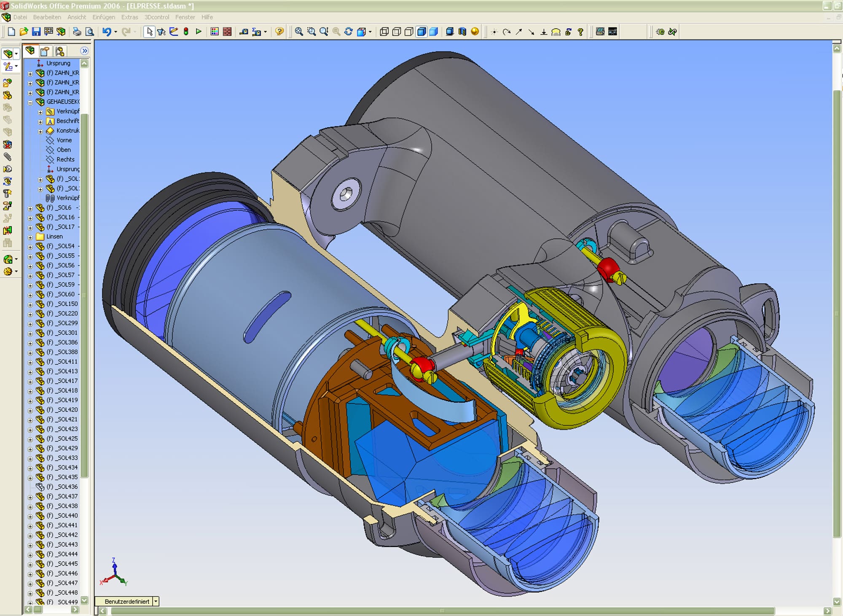The image size is (843, 616).
Task: Expand the Linsen folder node
Action: 30,237
